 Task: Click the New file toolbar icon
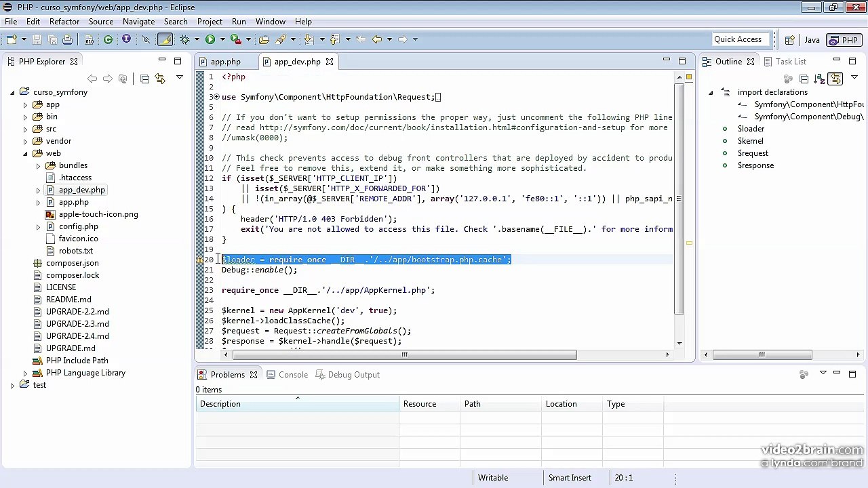coord(12,39)
